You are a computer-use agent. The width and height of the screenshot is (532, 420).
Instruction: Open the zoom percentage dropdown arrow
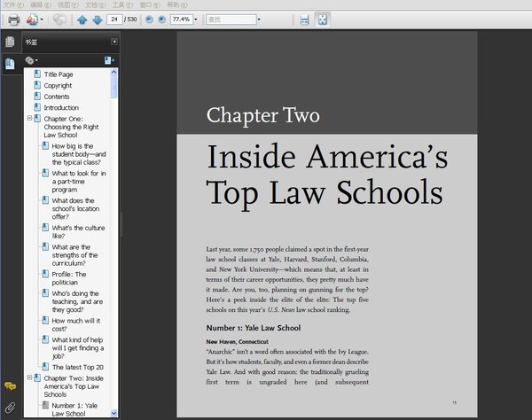pos(196,19)
